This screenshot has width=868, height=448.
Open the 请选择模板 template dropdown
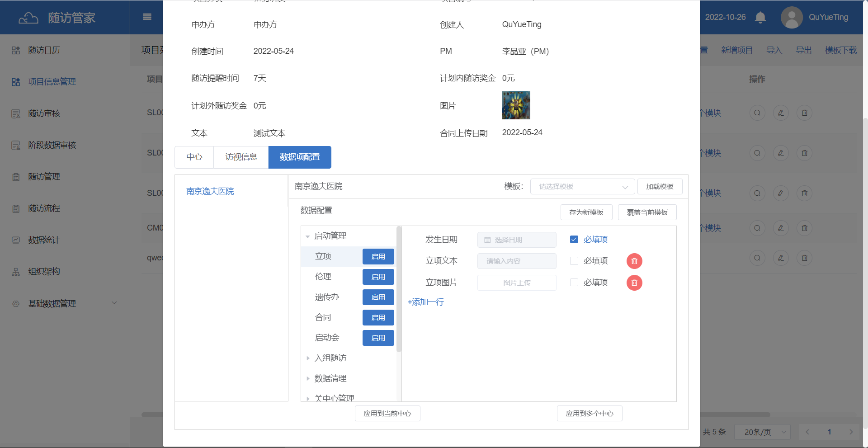[582, 187]
